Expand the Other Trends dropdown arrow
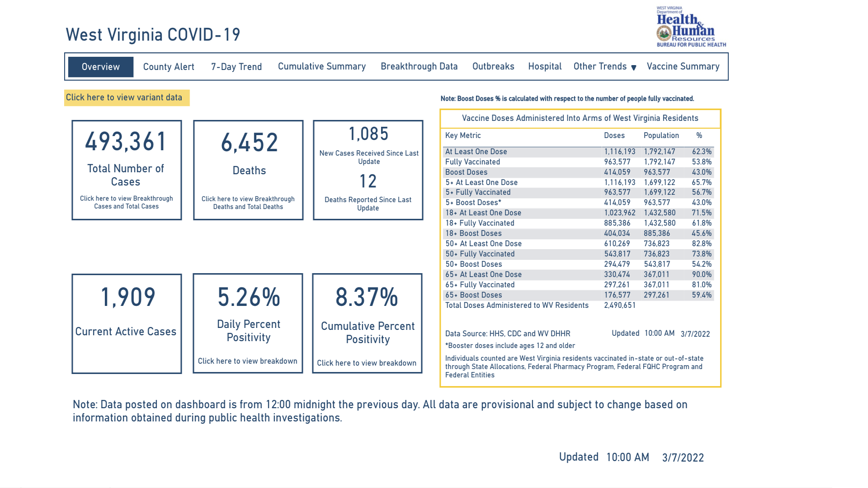868x488 pixels. point(633,68)
